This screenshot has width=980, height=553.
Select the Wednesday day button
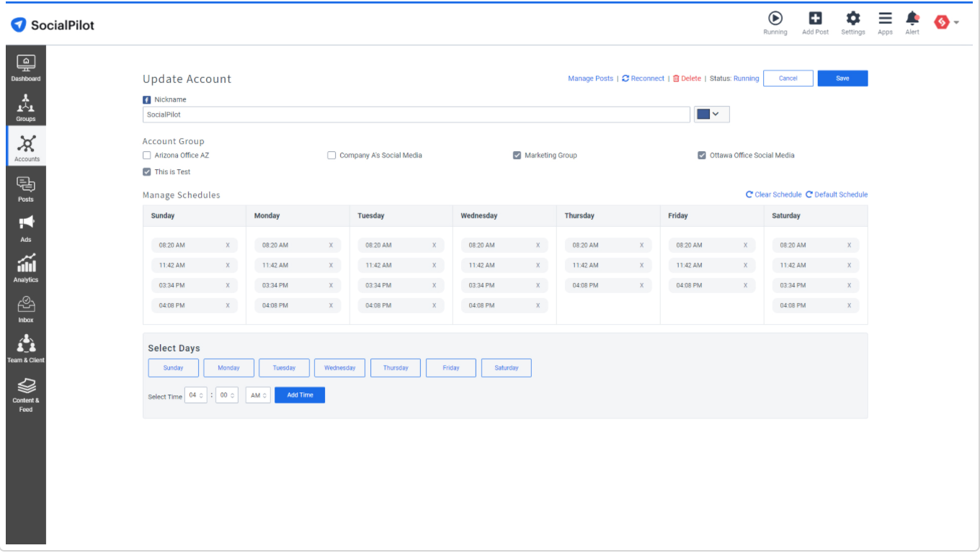pos(339,368)
